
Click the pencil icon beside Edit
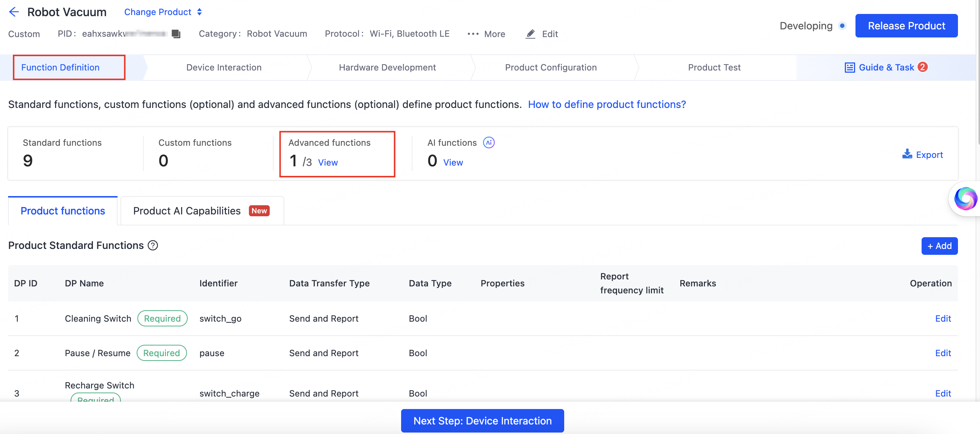click(x=530, y=34)
